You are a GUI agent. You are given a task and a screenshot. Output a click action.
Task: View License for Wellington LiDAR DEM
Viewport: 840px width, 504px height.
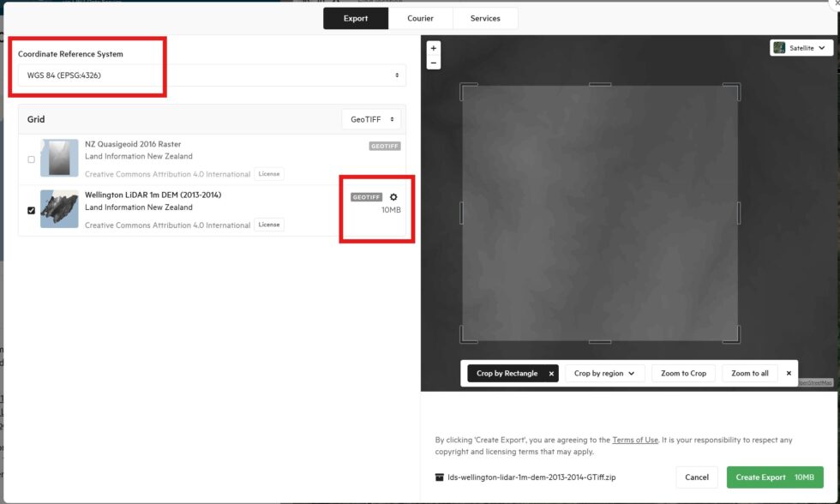click(269, 225)
